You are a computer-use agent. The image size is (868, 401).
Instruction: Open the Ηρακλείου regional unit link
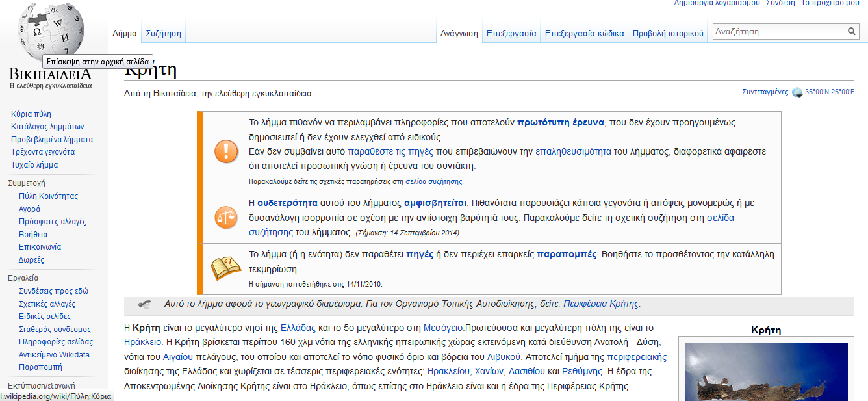pyautogui.click(x=448, y=372)
